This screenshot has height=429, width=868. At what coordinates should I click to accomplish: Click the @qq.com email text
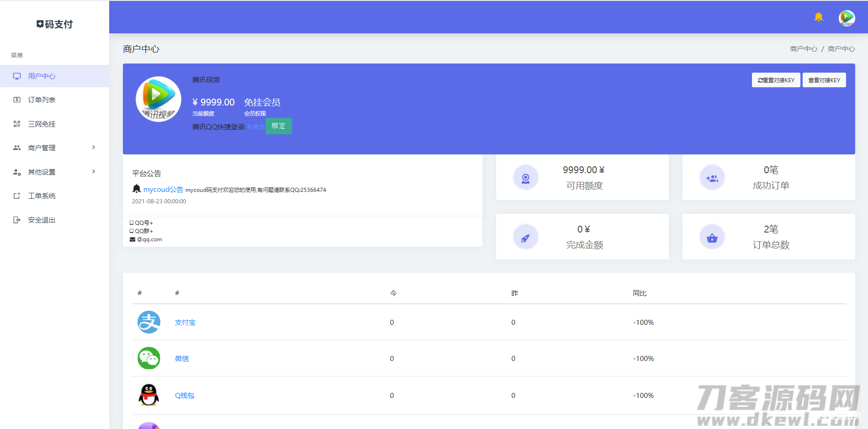tap(149, 239)
